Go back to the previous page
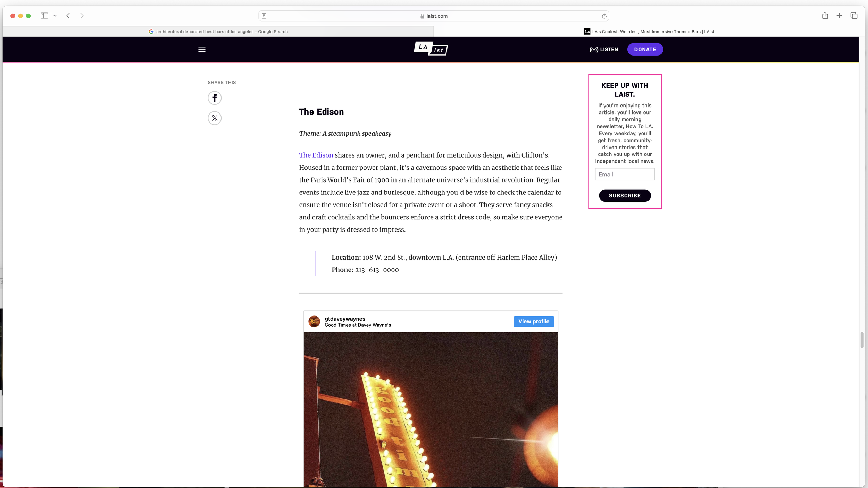 68,16
